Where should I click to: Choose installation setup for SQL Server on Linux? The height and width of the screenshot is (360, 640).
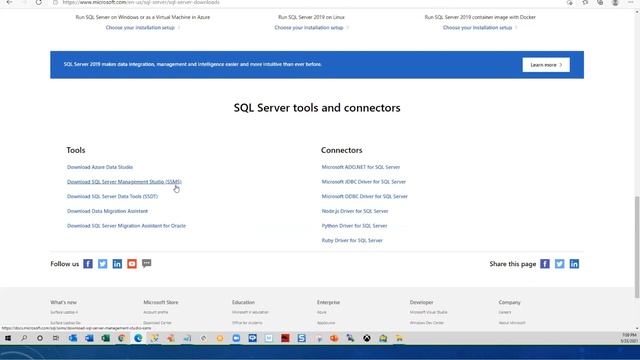click(311, 28)
